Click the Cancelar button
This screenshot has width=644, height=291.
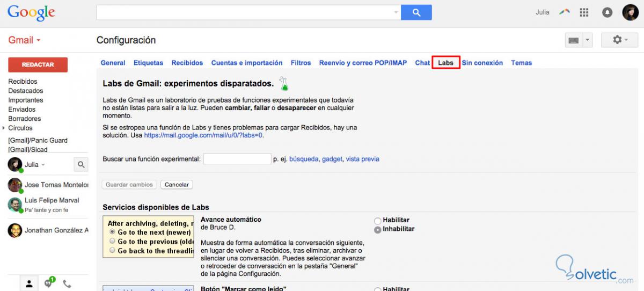pos(177,185)
